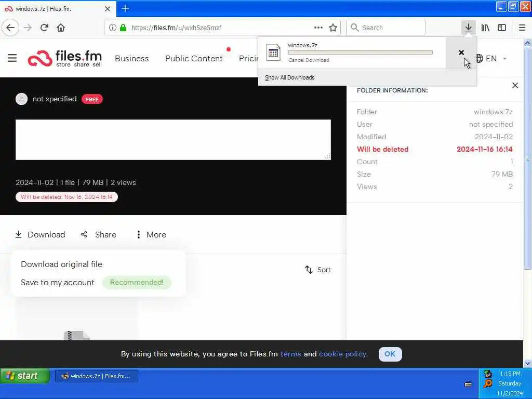Screen dimensions: 532x399
Task: Focus the browser Search field
Action: 385,28
